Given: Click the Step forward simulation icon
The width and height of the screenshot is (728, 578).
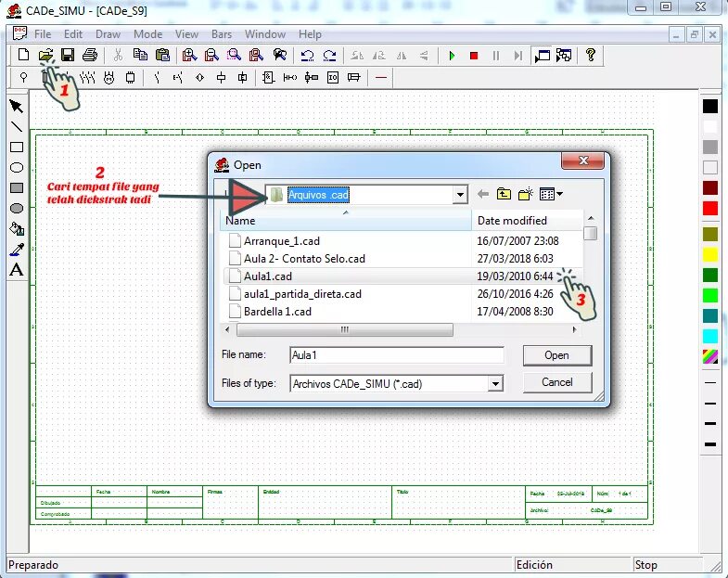Looking at the screenshot, I should (x=518, y=56).
